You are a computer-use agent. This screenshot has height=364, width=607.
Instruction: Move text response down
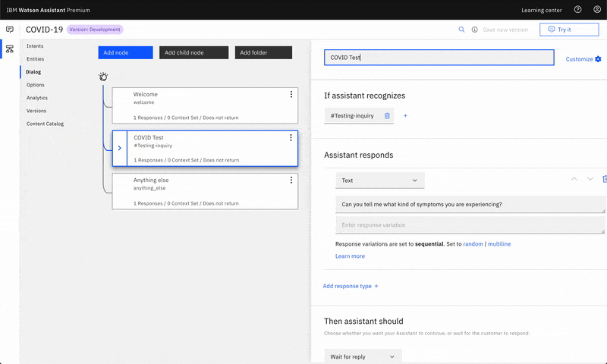coord(590,179)
